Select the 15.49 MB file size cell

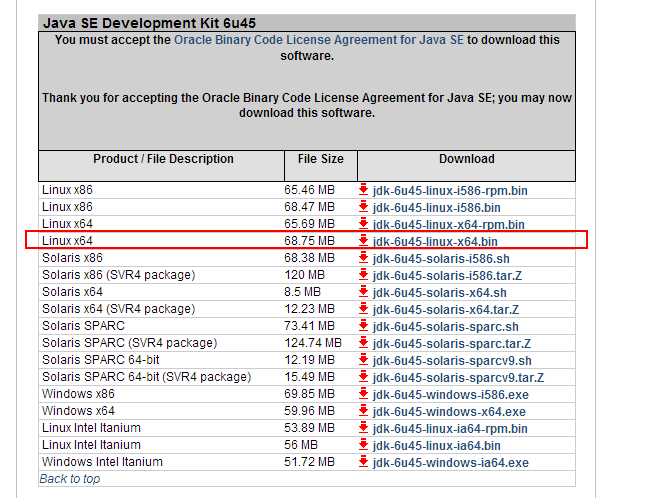309,377
